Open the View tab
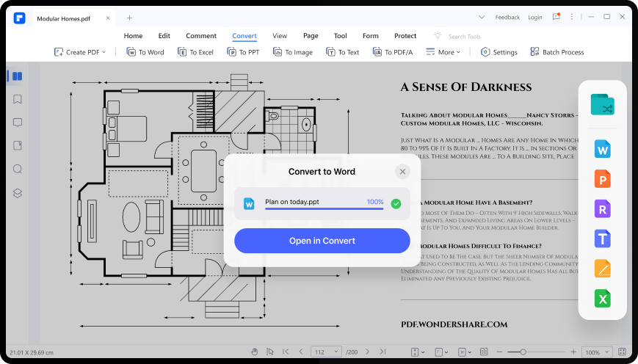 click(x=280, y=36)
